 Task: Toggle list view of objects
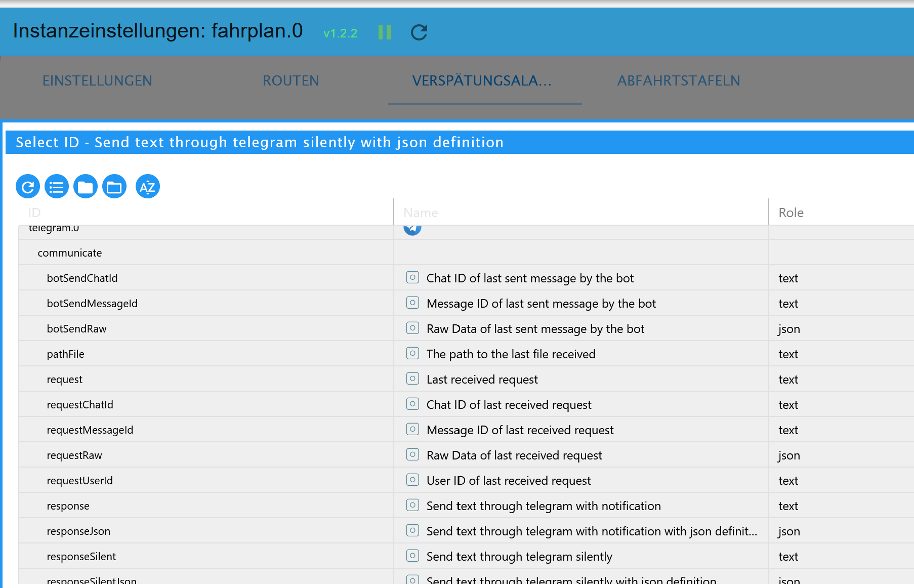tap(57, 187)
